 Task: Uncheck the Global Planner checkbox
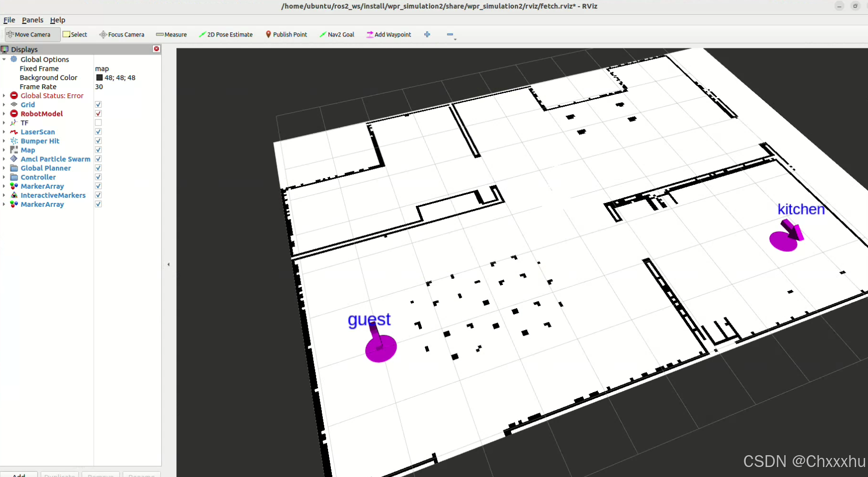coord(98,168)
